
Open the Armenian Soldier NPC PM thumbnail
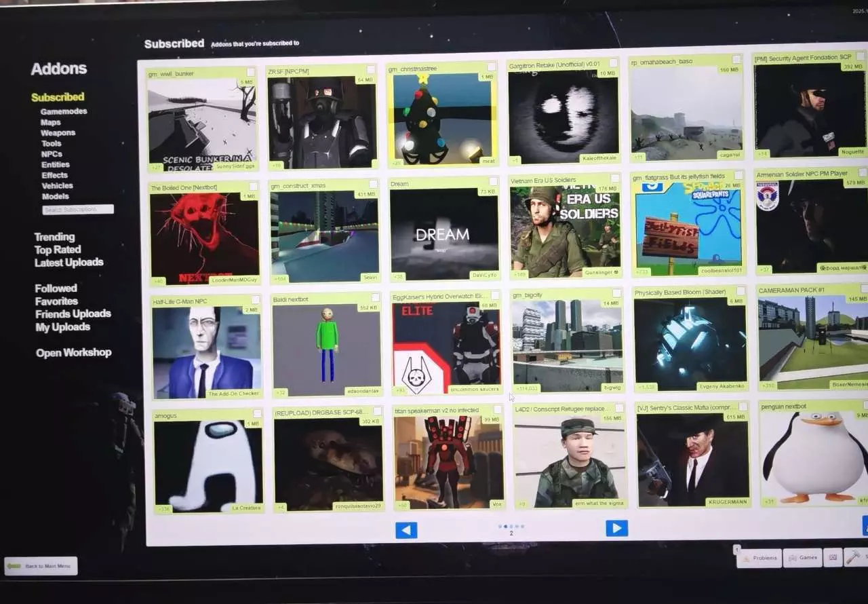[x=812, y=225]
